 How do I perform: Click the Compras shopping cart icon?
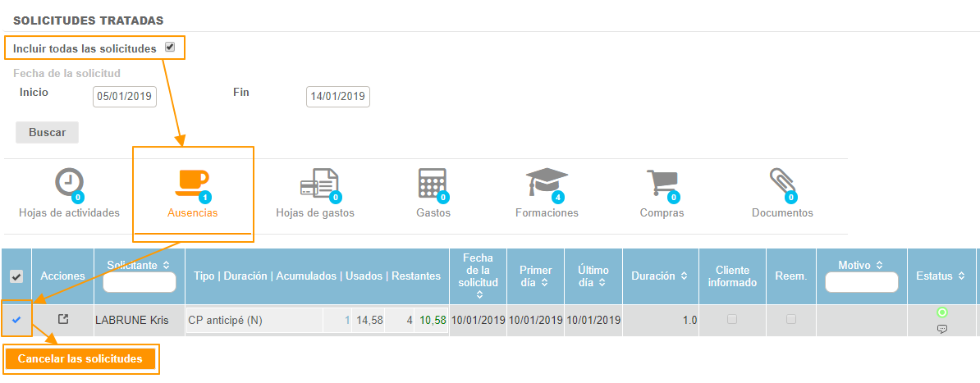[662, 183]
